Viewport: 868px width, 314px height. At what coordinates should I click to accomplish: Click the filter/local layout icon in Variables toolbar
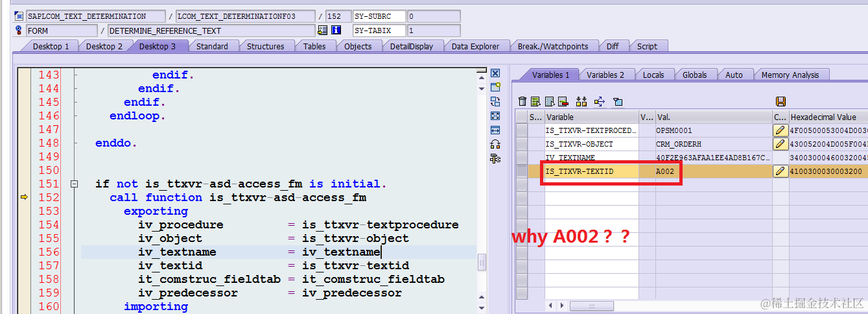pyautogui.click(x=618, y=101)
